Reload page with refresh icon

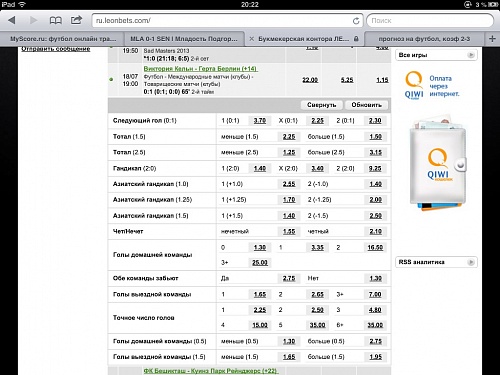(356, 21)
